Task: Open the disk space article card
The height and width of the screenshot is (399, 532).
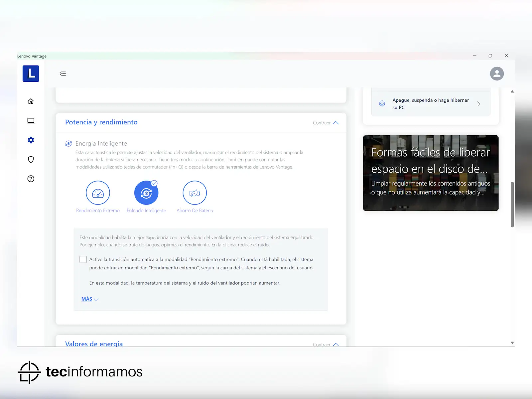Action: 431,173
